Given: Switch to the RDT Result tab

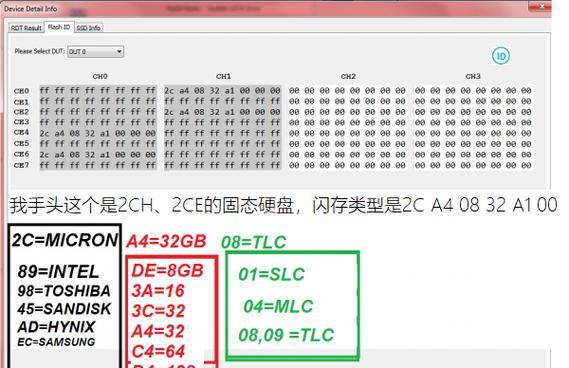Looking at the screenshot, I should pos(26,28).
